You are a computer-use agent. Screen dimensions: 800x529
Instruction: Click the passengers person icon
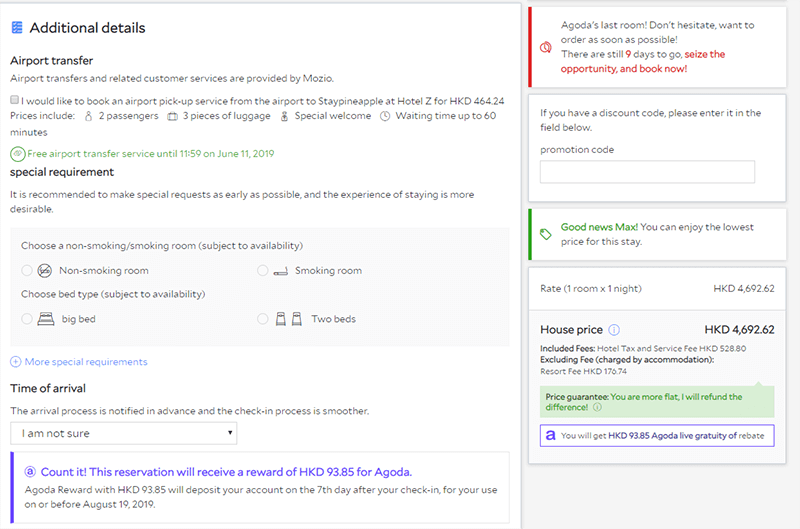(x=88, y=116)
